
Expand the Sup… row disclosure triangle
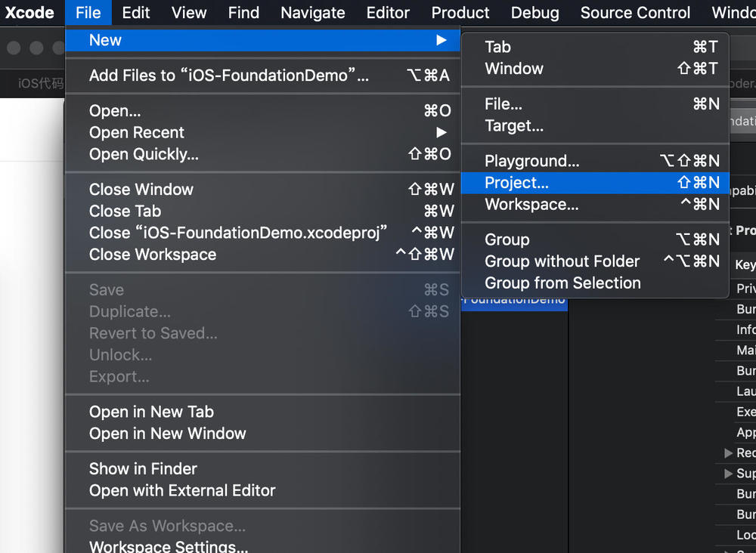(728, 474)
